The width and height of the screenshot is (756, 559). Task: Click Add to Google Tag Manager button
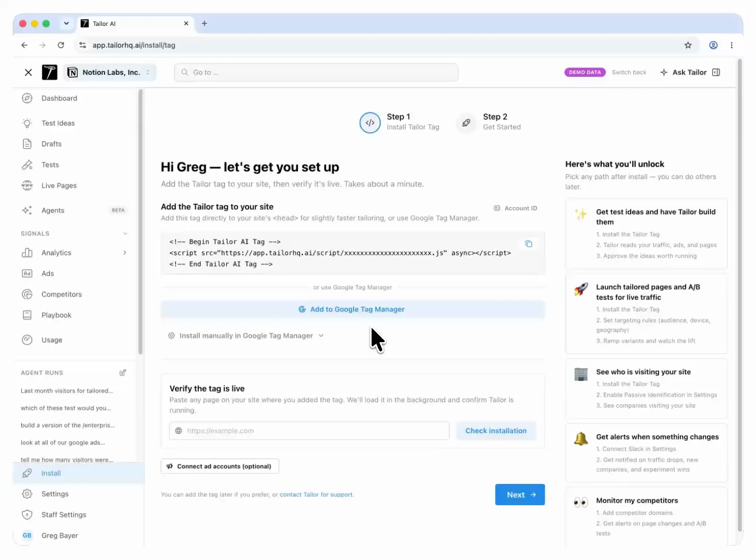353,309
